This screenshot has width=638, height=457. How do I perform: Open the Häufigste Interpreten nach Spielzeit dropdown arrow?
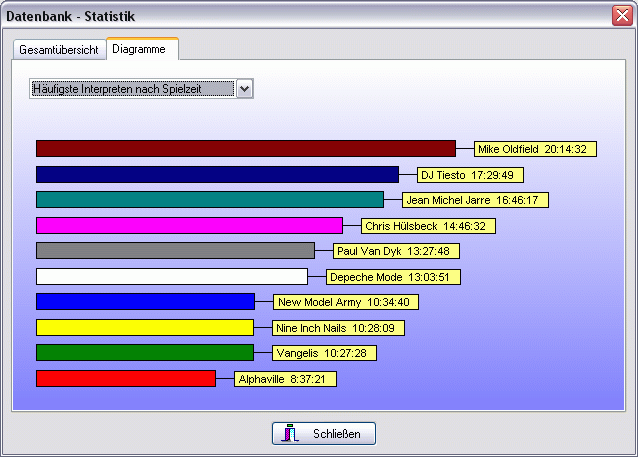coord(245,89)
